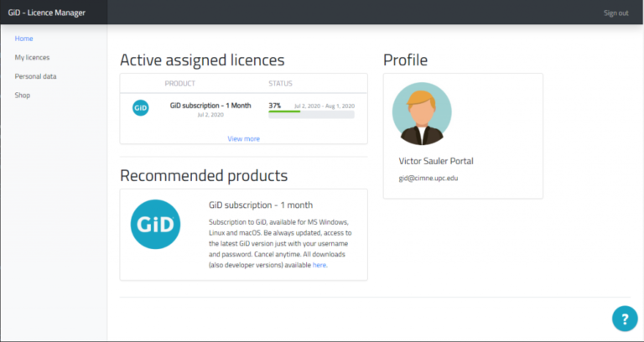Click the Active assigned licences heading

coord(202,60)
